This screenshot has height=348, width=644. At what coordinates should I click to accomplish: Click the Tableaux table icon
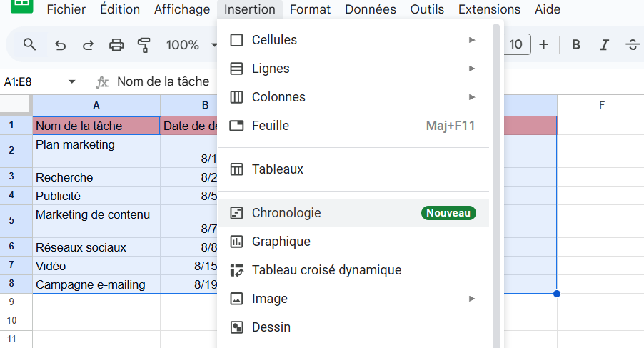[236, 169]
